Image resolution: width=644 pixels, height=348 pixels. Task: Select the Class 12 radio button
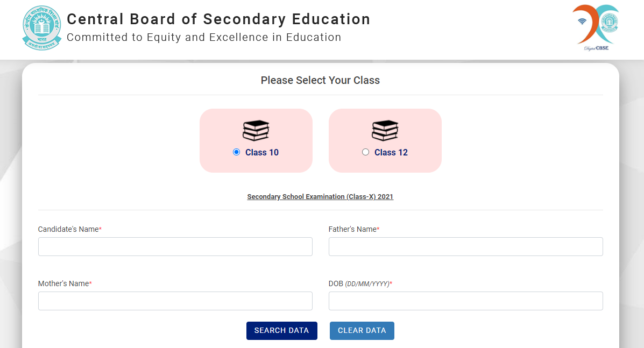pyautogui.click(x=366, y=152)
